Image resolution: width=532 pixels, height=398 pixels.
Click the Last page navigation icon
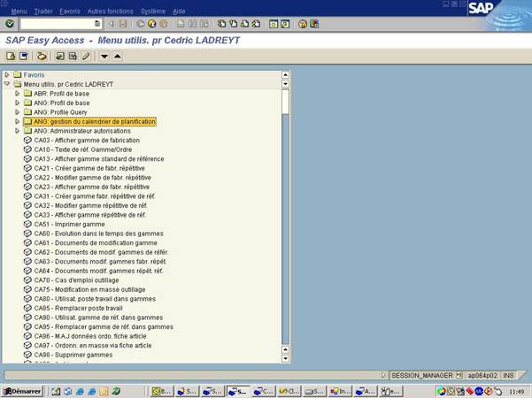pyautogui.click(x=256, y=24)
